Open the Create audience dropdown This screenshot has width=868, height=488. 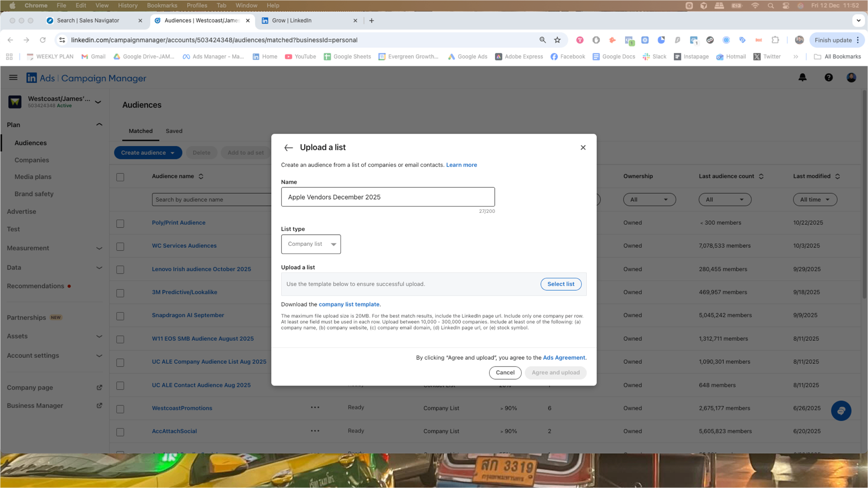[x=148, y=153]
